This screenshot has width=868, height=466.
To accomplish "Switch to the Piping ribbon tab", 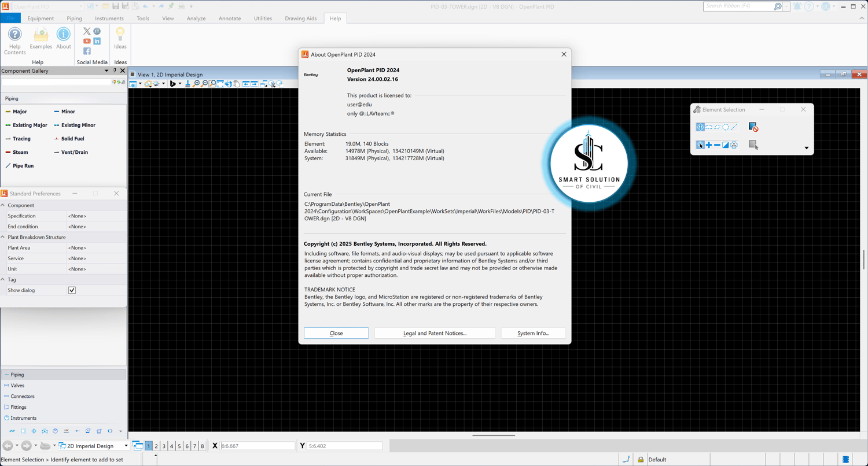I will tap(74, 19).
